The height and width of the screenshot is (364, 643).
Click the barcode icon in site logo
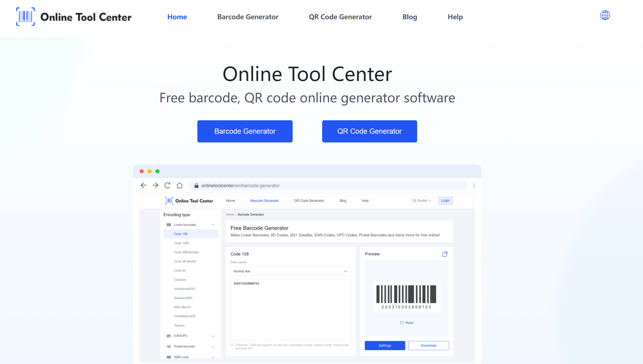[25, 17]
